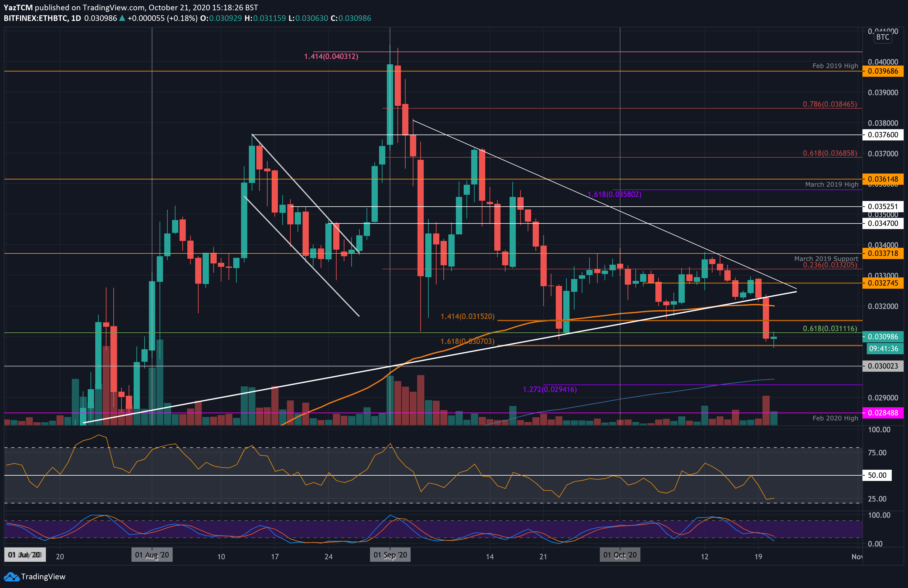Select the 0.030023 price label
908x588 pixels.
coord(883,366)
